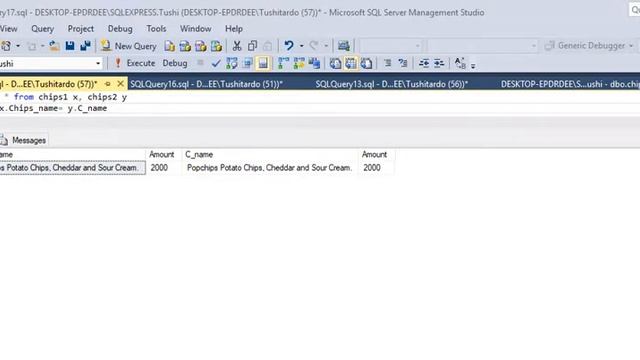Click Specify Values for Template Parameters icon
The width and height of the screenshot is (640, 360).
pyautogui.click(x=460, y=63)
